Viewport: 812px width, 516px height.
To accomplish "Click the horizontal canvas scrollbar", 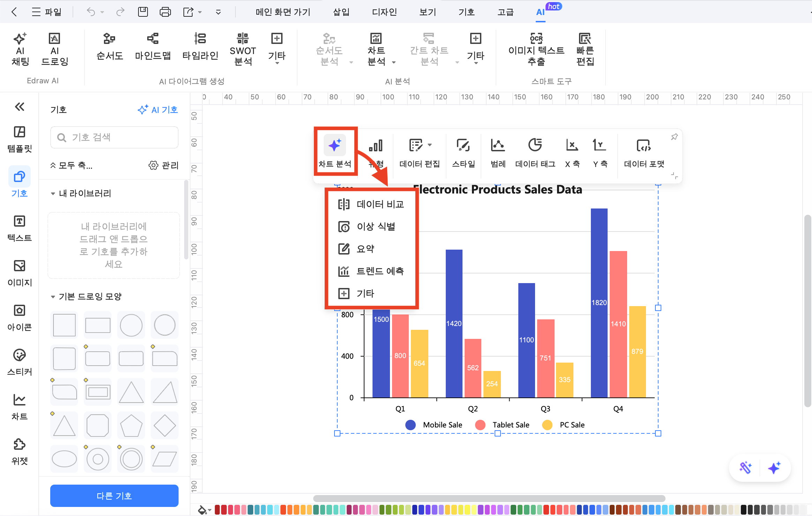I will click(x=489, y=499).
